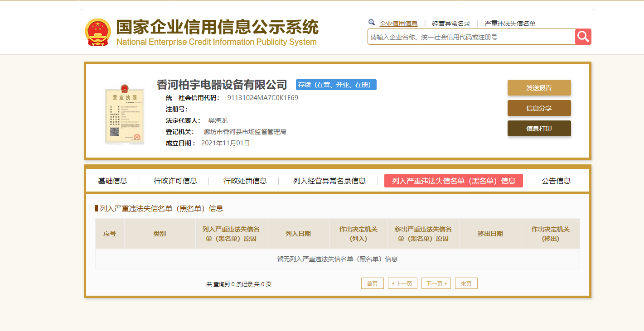Click the red magnifier search button
This screenshot has width=644, height=331.
pyautogui.click(x=583, y=37)
